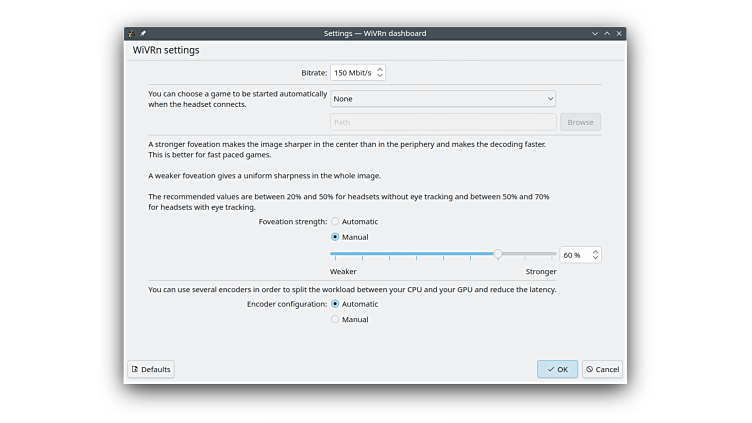The width and height of the screenshot is (752, 423).
Task: Raise foveation percentage with up arrow
Action: 595,251
